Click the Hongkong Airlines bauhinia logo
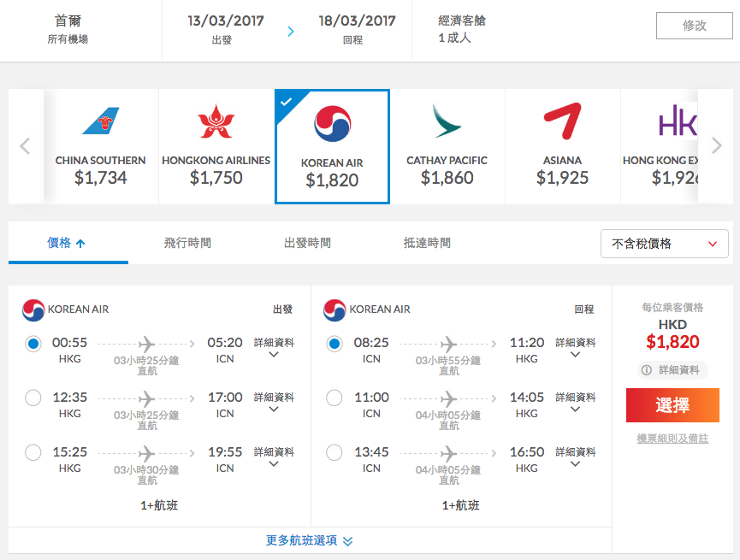 216,121
